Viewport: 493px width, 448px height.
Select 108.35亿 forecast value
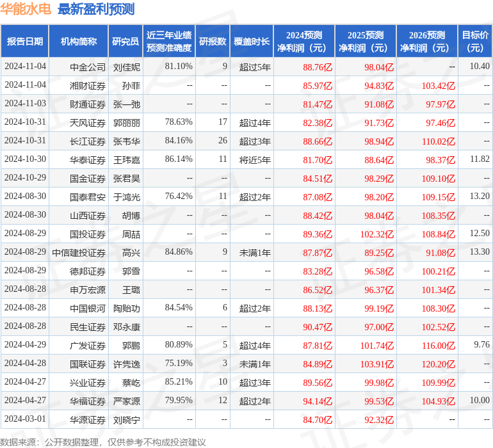click(439, 215)
